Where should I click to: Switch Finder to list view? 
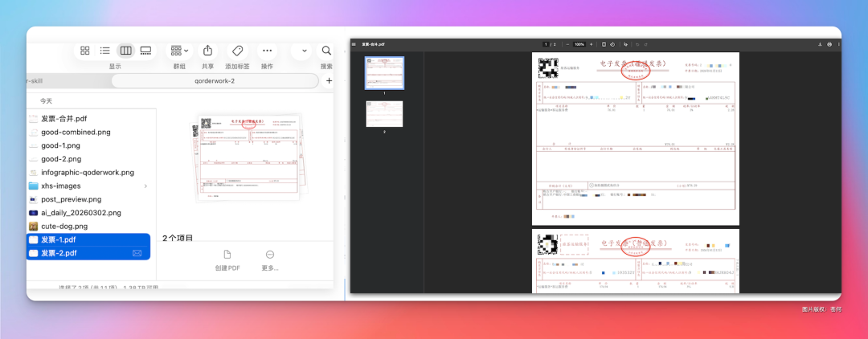click(x=104, y=51)
